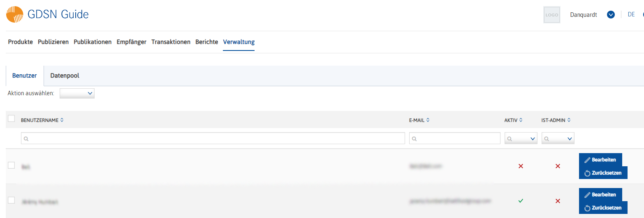Check the second user row's checkbox
This screenshot has width=644, height=218.
point(12,200)
